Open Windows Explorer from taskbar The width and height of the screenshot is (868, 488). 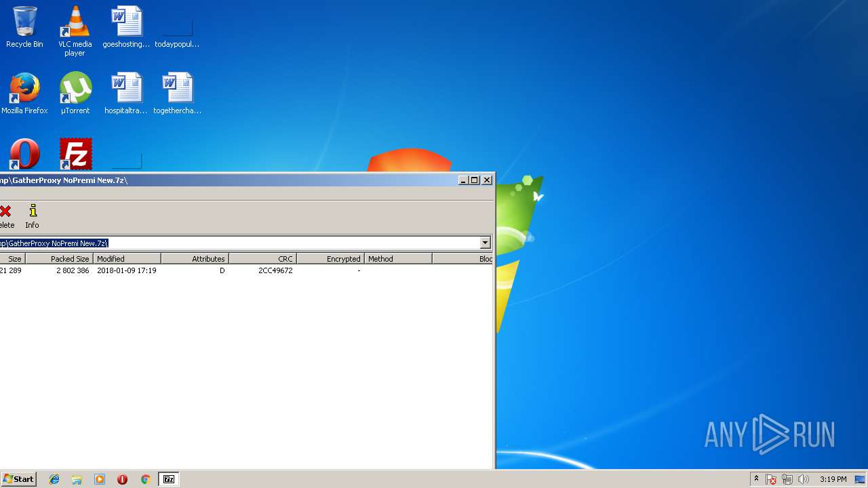[x=77, y=479]
